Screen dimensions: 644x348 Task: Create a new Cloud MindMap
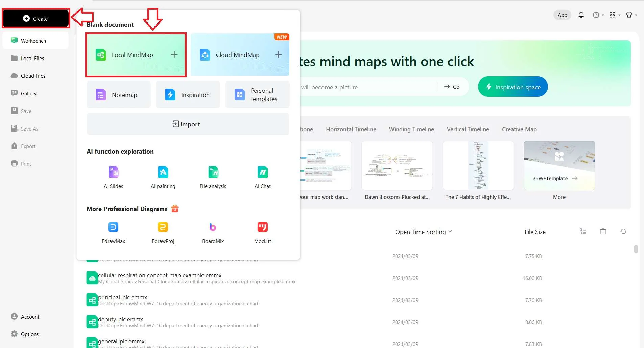pos(240,55)
